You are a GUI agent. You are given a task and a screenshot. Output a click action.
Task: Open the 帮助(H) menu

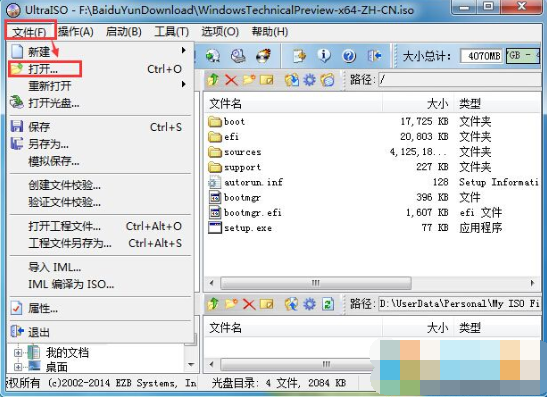coord(270,32)
